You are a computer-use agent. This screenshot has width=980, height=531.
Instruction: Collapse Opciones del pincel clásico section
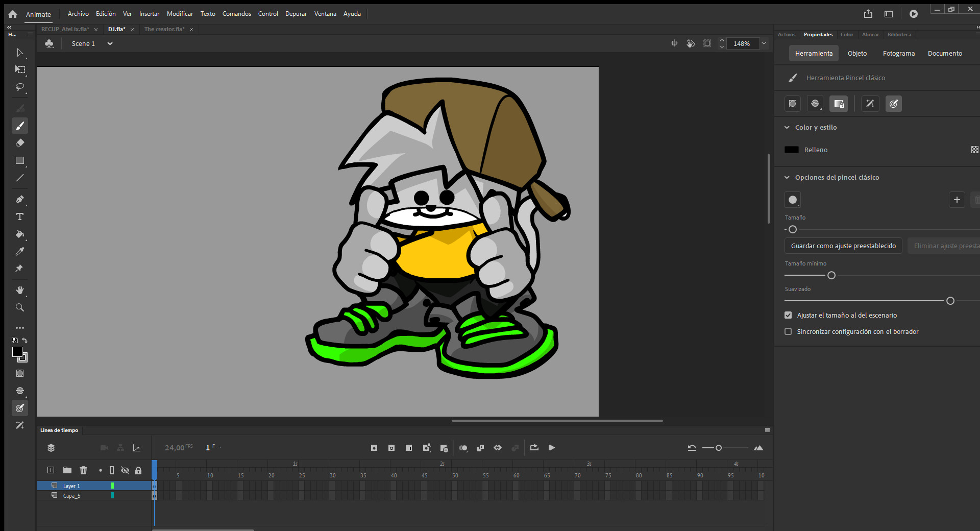click(x=787, y=177)
